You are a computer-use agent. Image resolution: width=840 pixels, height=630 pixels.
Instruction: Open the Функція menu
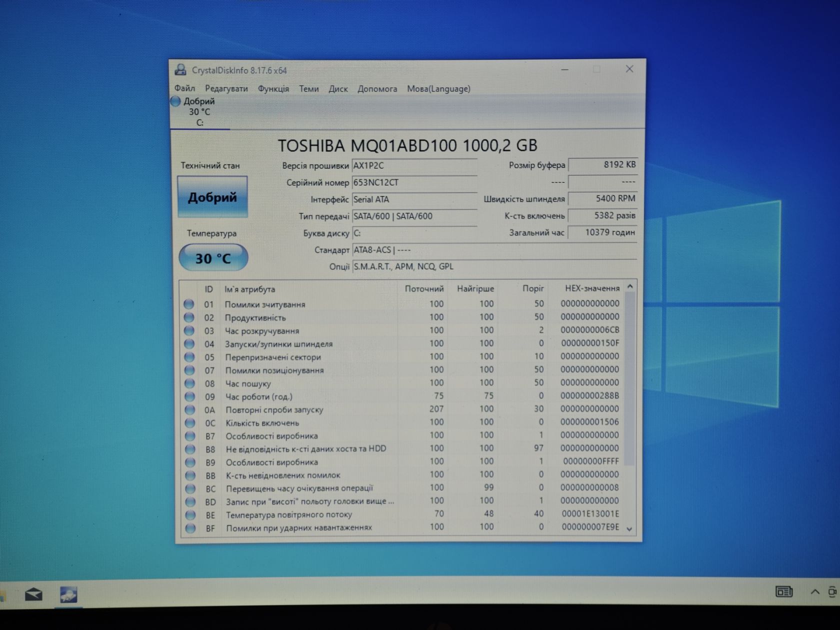coord(273,88)
